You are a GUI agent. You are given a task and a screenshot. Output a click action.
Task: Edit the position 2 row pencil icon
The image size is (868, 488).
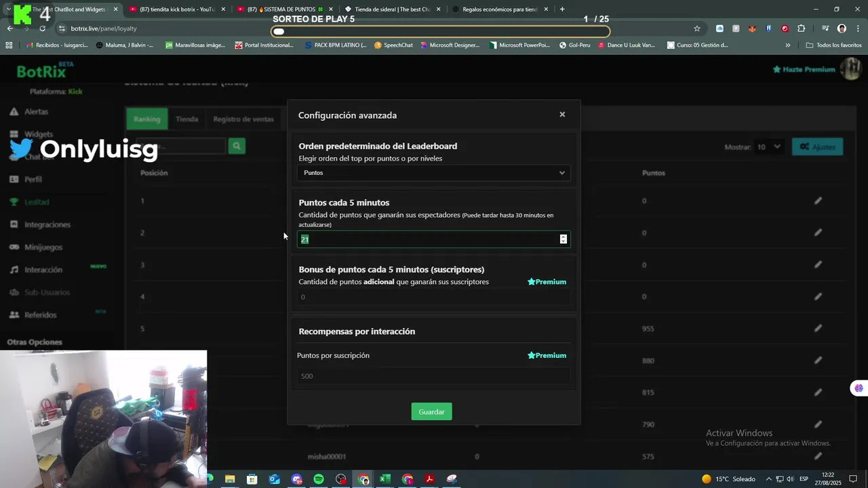818,232
